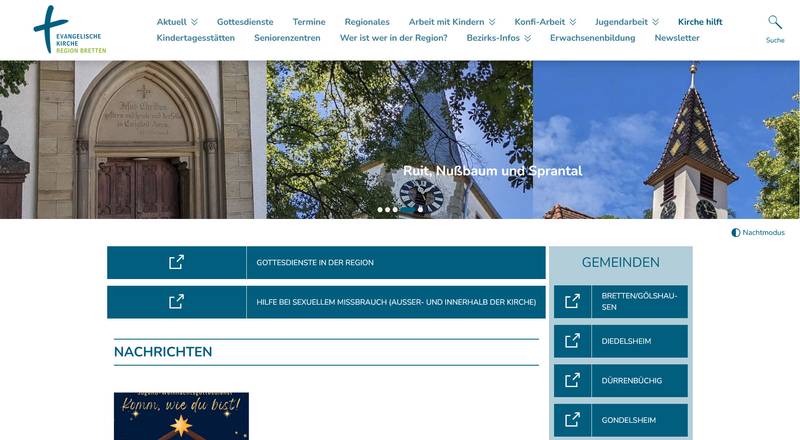Open the Aktuell menu label

pyautogui.click(x=171, y=22)
